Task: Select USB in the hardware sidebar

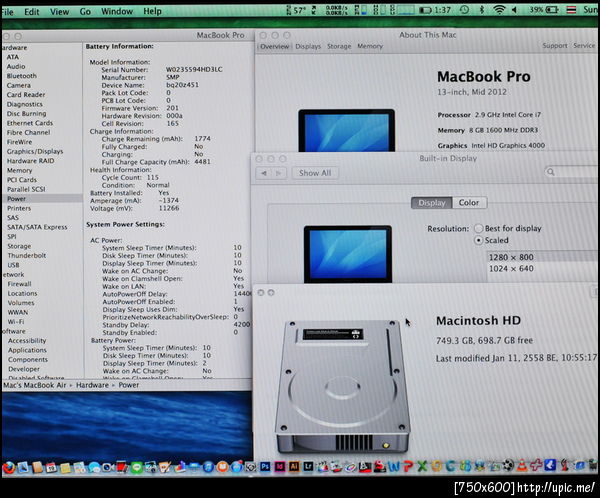Action: tap(13, 265)
